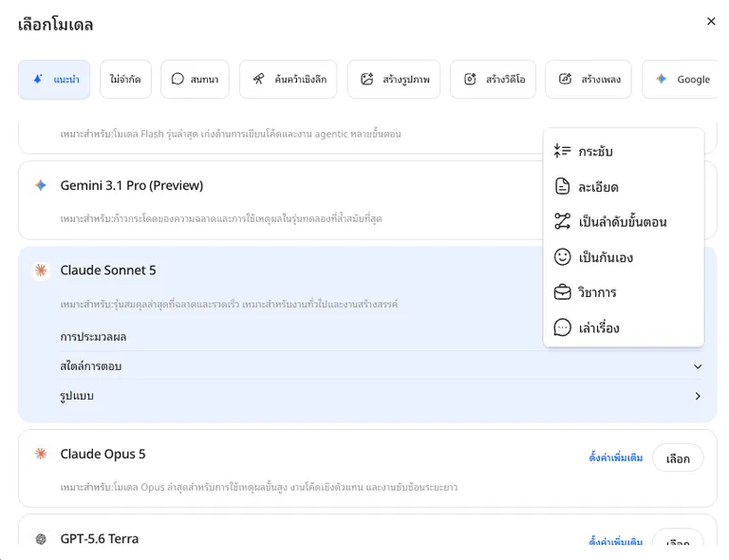Click the Gemini 3.1 Pro sparkle logo
This screenshot has height=560, width=729.
point(41,185)
